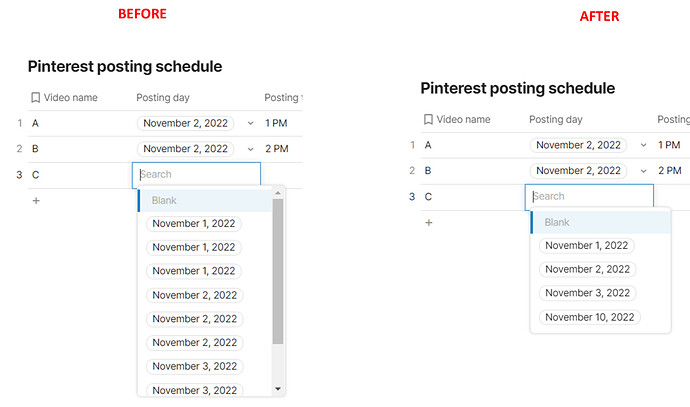
Task: Expand Posting day chevron in right row A
Action: (644, 145)
